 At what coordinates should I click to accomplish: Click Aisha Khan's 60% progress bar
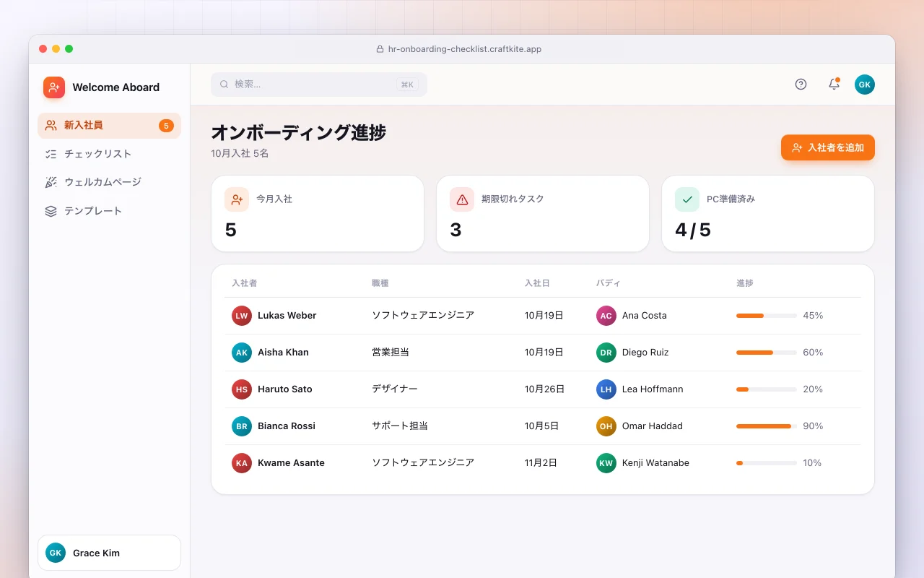[x=767, y=353]
